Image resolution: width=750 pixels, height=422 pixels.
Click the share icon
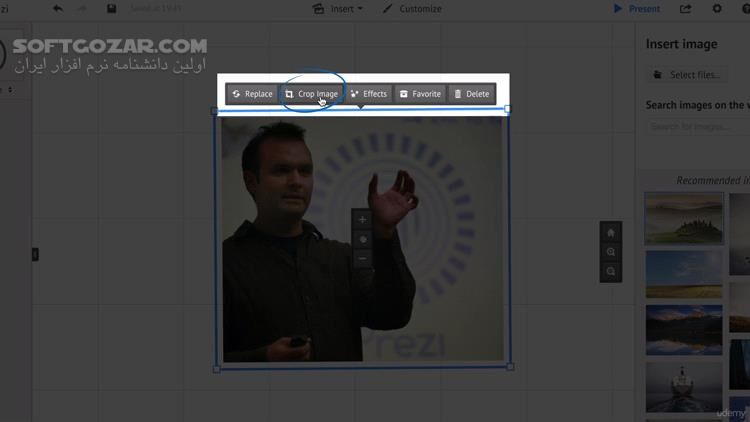click(x=686, y=9)
